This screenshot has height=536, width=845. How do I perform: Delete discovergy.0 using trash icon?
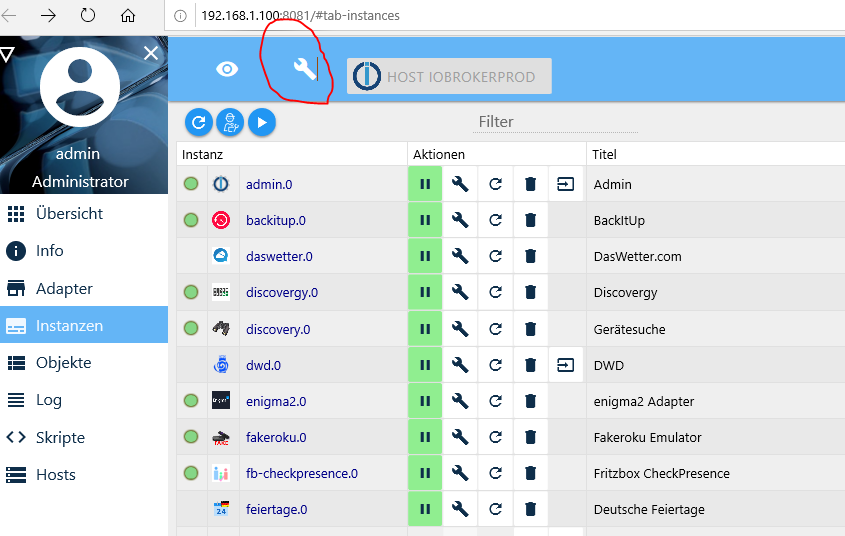pos(530,292)
